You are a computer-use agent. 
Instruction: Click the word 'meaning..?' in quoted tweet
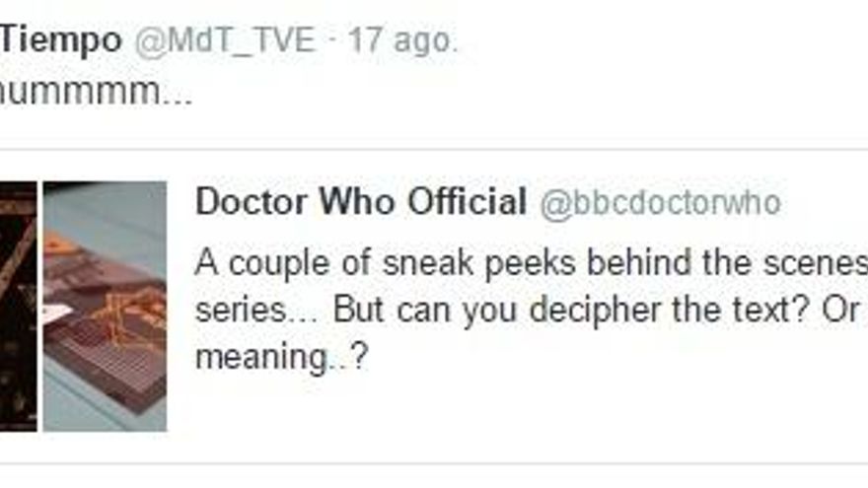tap(282, 357)
